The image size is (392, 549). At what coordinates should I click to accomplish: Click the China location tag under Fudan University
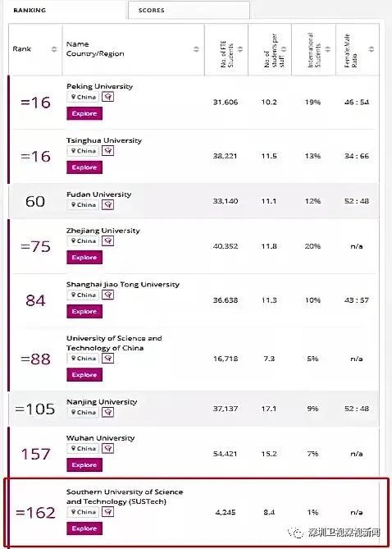83,204
